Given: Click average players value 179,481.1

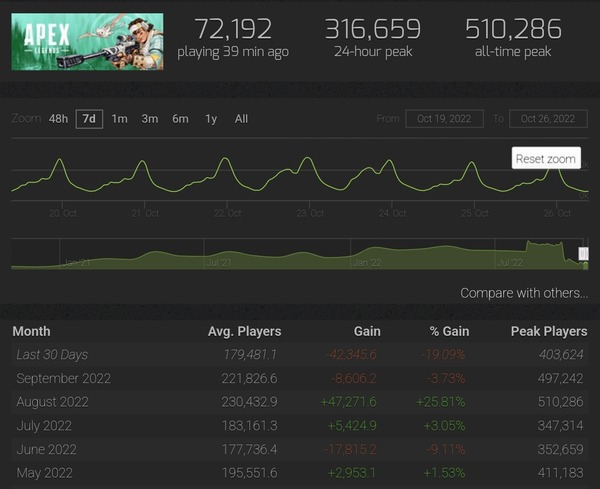Looking at the screenshot, I should tap(250, 355).
